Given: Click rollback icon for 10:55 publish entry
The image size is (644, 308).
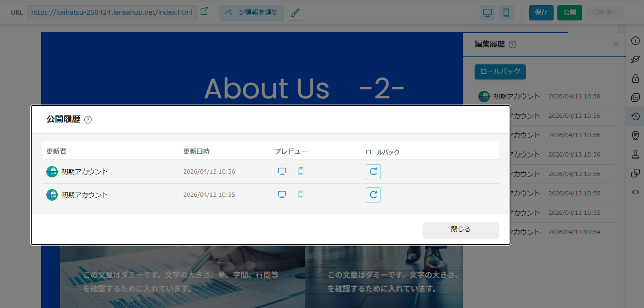Looking at the screenshot, I should [x=373, y=194].
